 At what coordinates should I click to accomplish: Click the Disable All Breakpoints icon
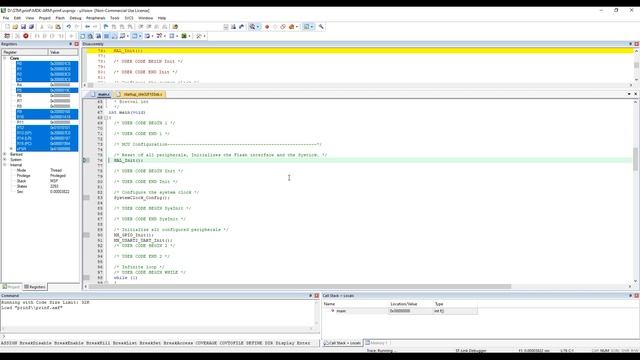point(283,27)
